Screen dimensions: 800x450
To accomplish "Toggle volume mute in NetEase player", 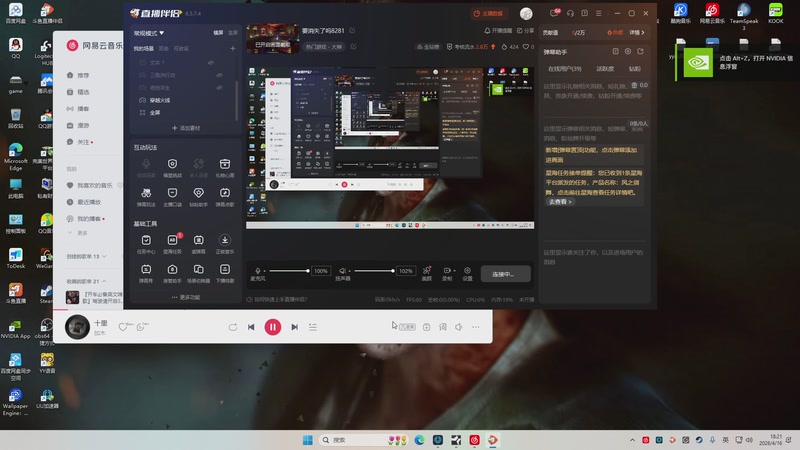I will (459, 327).
